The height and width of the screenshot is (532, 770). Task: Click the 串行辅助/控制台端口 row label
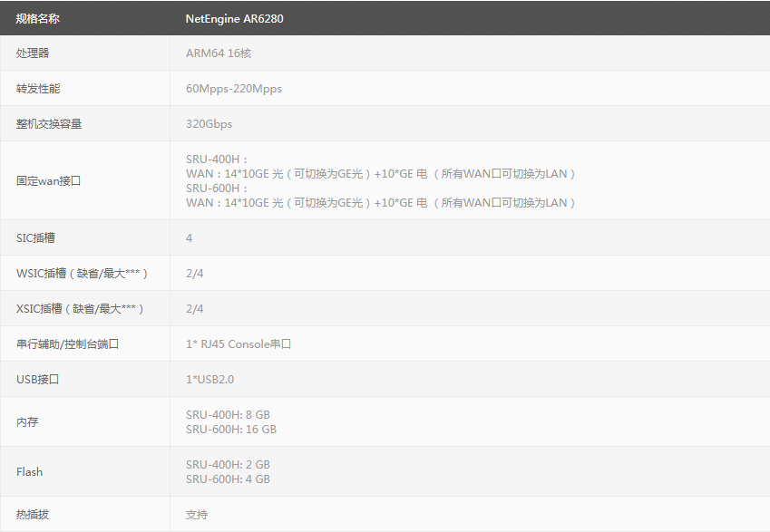pos(67,344)
